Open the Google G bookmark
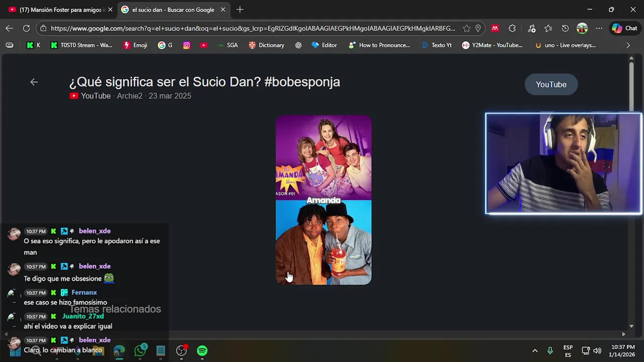644x362 pixels. (x=165, y=45)
